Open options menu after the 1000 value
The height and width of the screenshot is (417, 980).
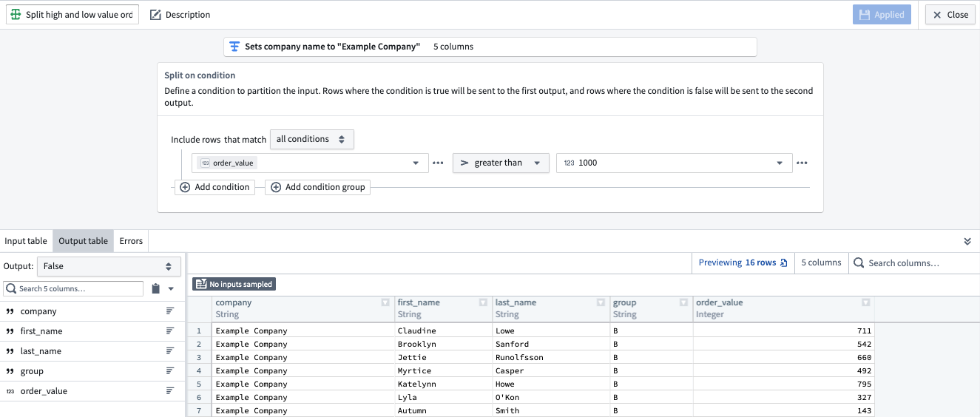(802, 163)
